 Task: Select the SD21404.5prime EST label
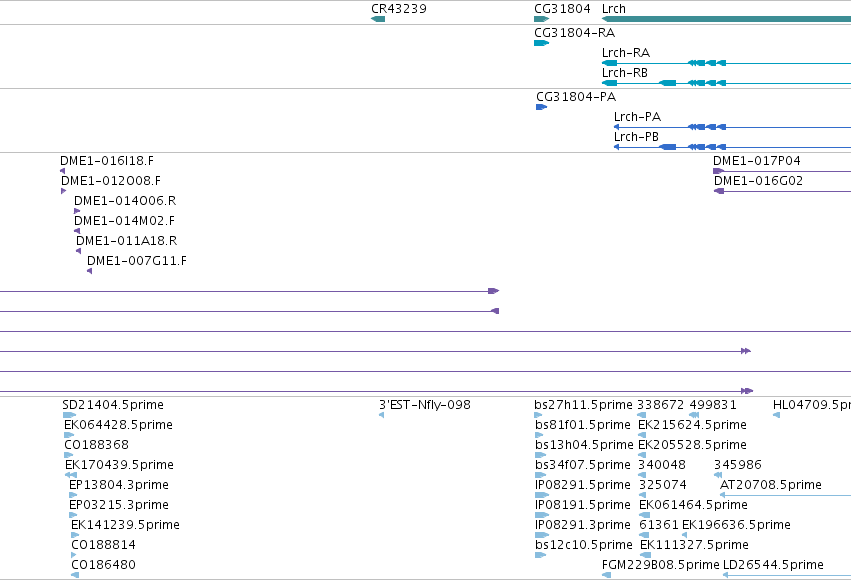[x=113, y=405]
